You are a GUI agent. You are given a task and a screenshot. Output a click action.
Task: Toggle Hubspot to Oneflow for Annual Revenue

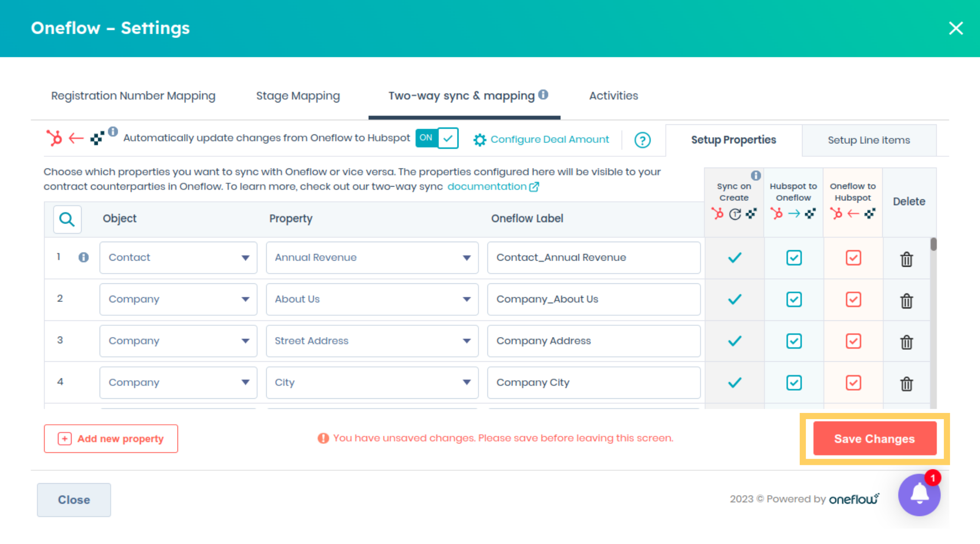[794, 258]
